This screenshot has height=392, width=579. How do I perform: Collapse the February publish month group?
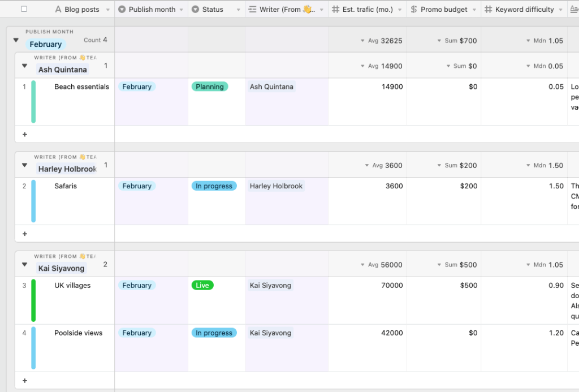point(16,41)
